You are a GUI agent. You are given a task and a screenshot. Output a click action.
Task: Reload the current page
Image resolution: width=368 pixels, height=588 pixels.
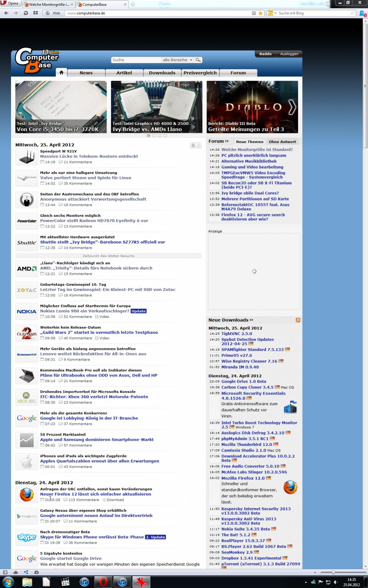point(26,13)
